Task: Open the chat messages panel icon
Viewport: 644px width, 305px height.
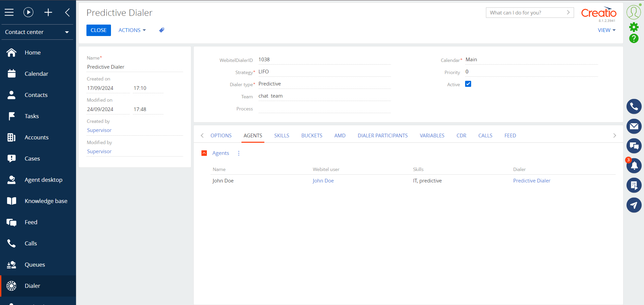Action: (634, 146)
